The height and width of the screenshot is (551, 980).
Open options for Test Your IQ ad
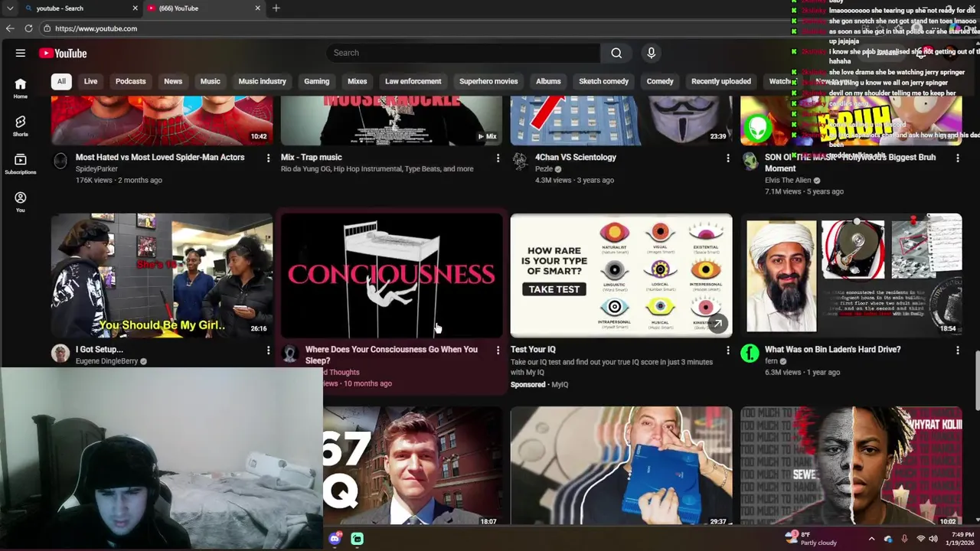tap(727, 350)
